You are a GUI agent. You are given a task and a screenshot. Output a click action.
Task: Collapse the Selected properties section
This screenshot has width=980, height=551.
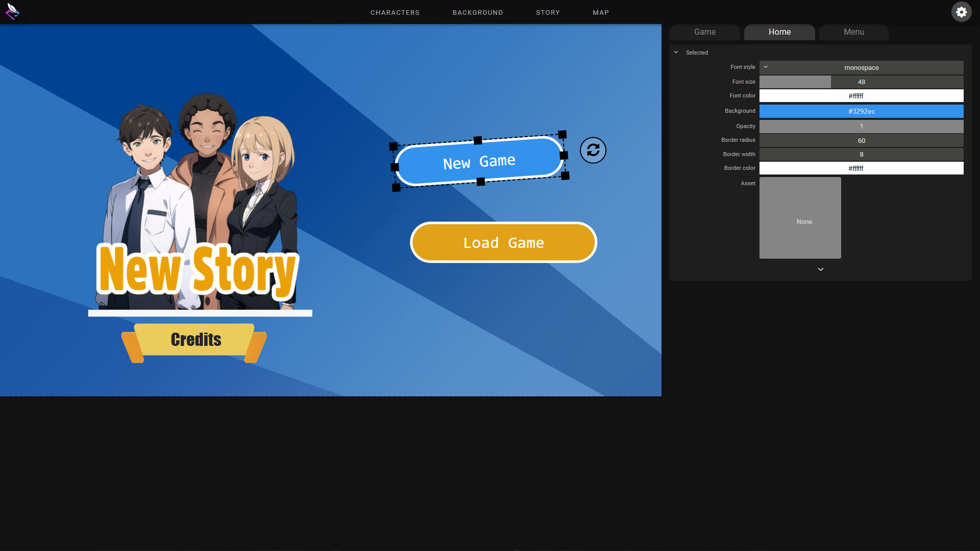click(x=676, y=52)
